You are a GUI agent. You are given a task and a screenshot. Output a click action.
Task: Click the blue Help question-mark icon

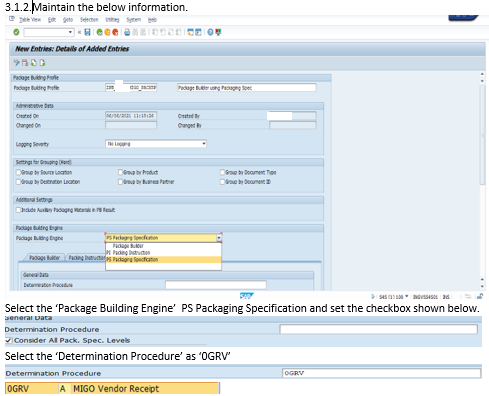coord(210,32)
